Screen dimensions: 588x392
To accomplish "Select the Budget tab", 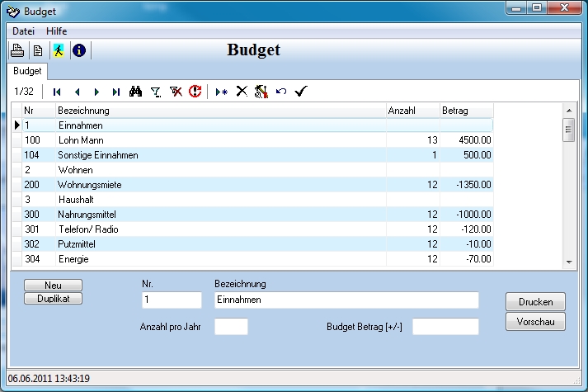I will click(27, 71).
